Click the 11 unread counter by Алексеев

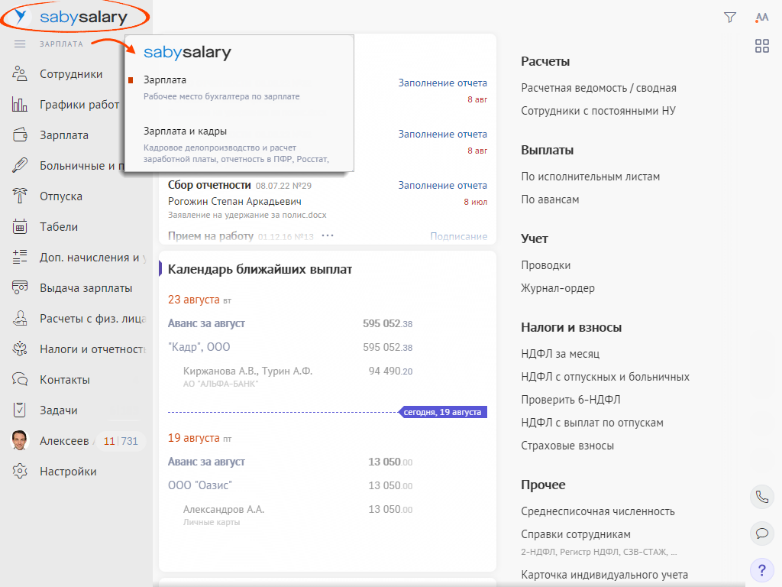pos(109,441)
